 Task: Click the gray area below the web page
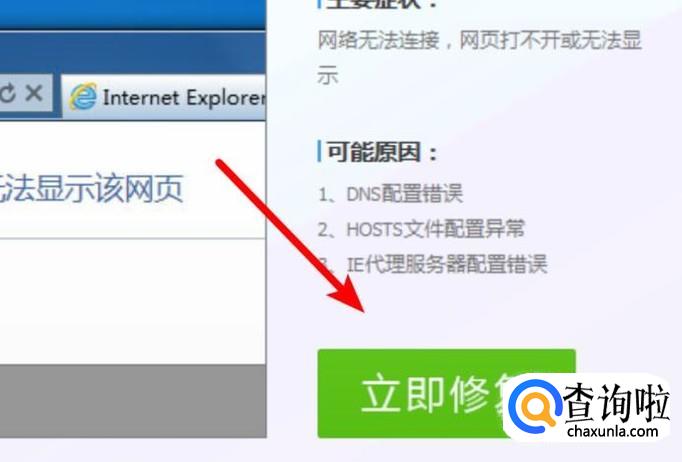click(x=133, y=401)
